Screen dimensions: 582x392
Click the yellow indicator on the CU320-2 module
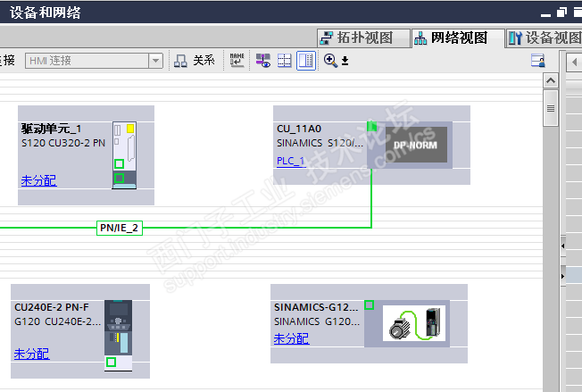point(130,129)
